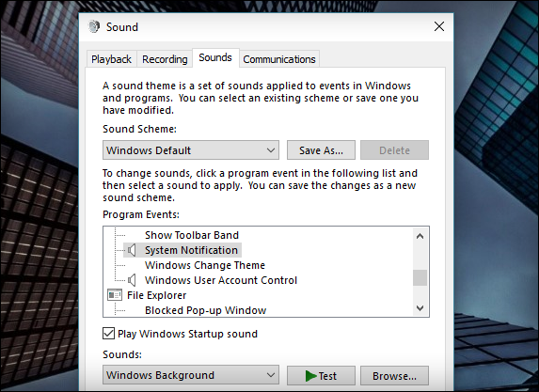539x392 pixels.
Task: Open the Communications tab
Action: tap(279, 59)
